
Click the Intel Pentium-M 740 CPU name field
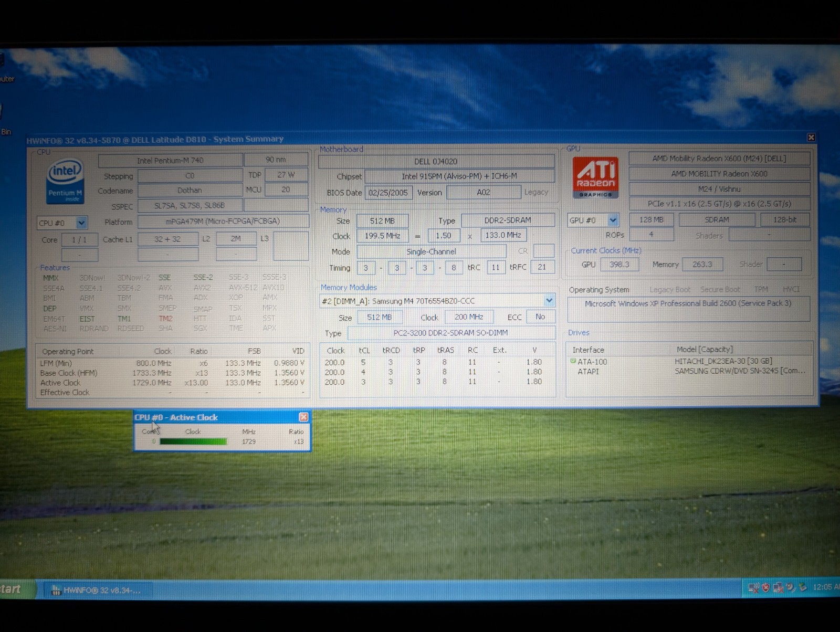coord(170,160)
